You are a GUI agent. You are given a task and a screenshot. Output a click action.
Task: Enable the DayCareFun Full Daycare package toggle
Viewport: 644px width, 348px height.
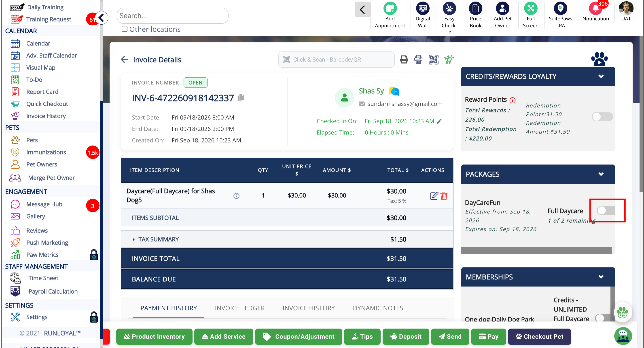606,210
